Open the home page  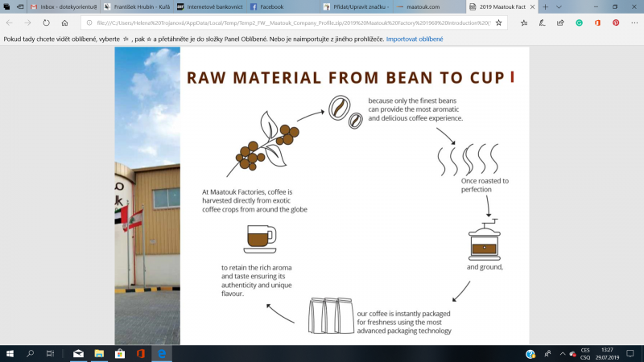(64, 23)
